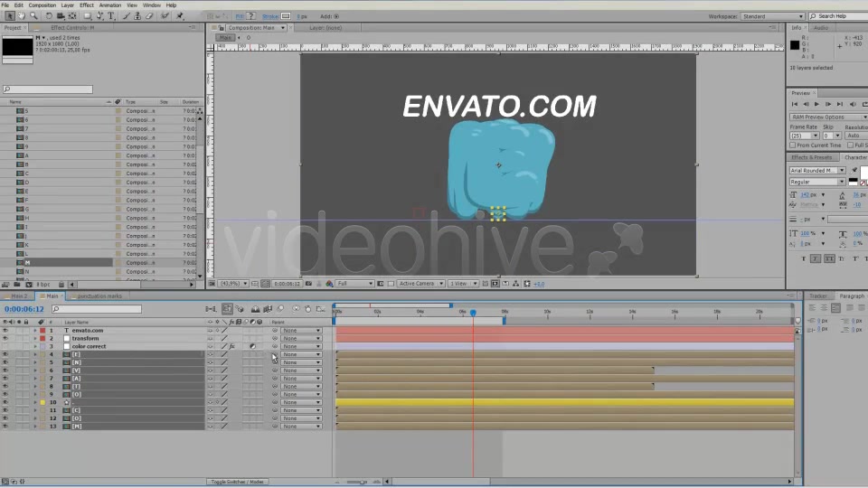The height and width of the screenshot is (488, 868).
Task: Expand the color correct layer properties
Action: (35, 346)
